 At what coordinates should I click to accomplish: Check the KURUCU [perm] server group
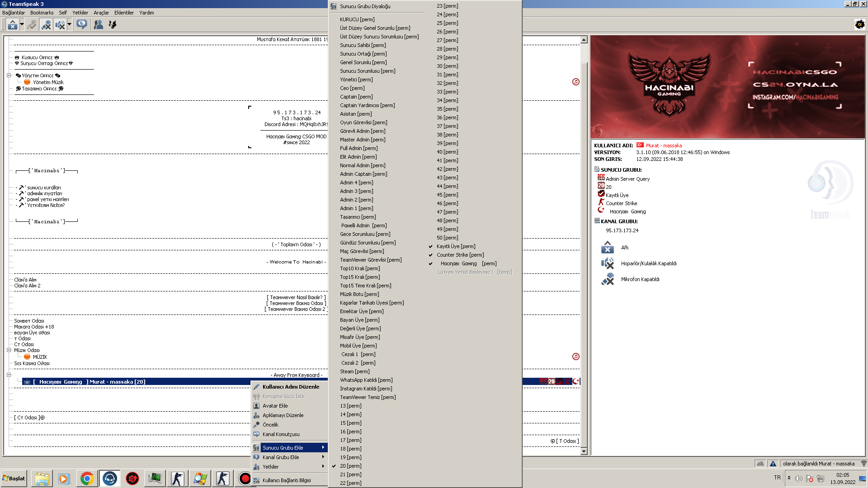(x=357, y=19)
